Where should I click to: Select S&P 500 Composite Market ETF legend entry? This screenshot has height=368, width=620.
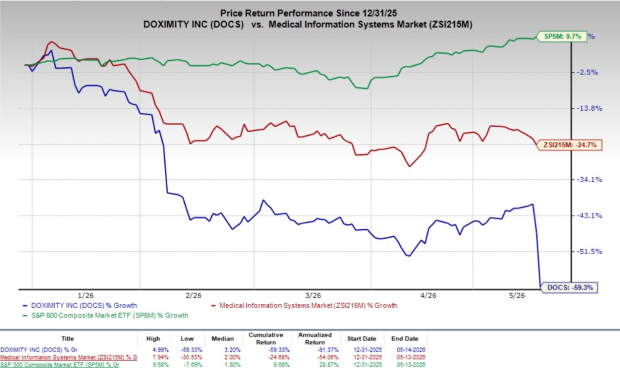(105, 315)
